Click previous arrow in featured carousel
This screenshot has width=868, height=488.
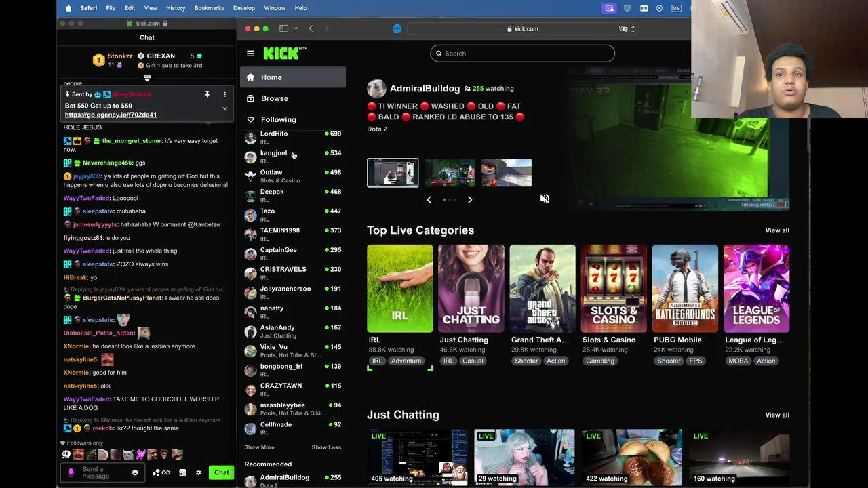pos(429,199)
